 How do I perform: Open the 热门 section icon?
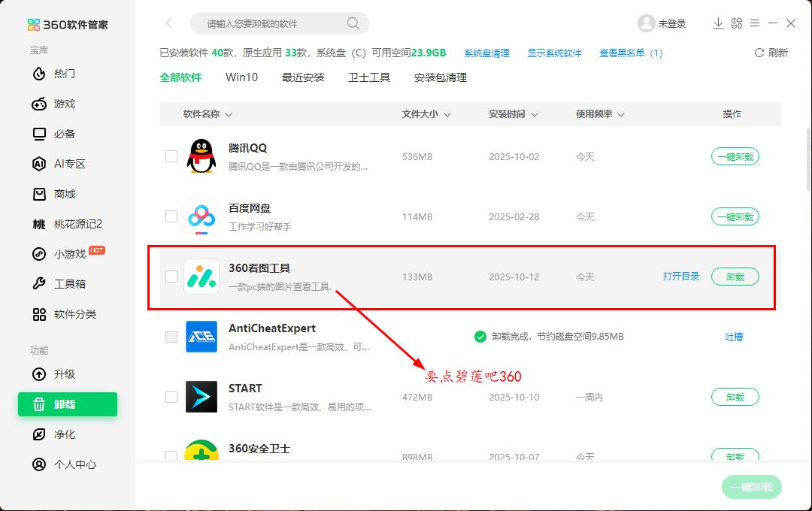[x=39, y=74]
